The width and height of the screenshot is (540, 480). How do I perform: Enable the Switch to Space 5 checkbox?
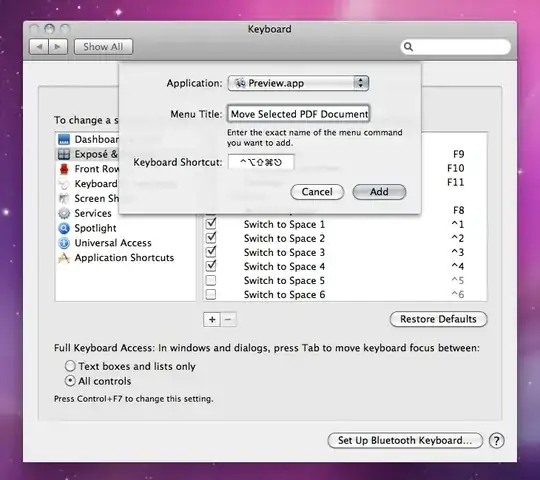(x=211, y=281)
